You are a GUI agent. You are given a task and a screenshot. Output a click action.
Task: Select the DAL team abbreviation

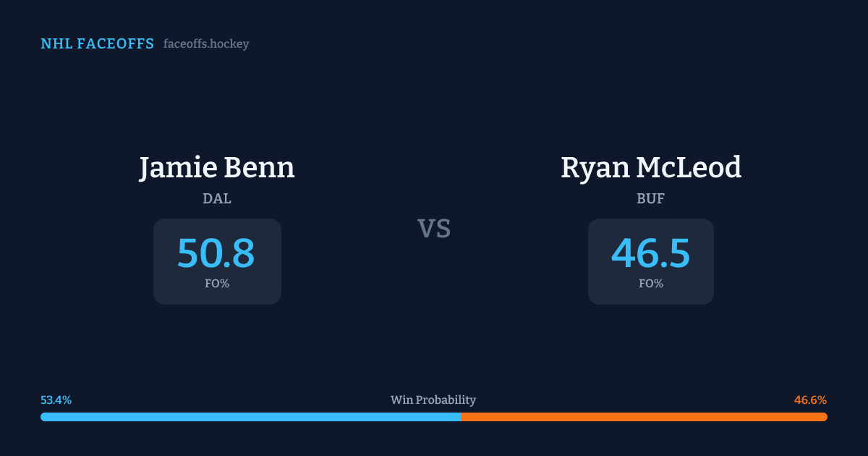(x=217, y=198)
